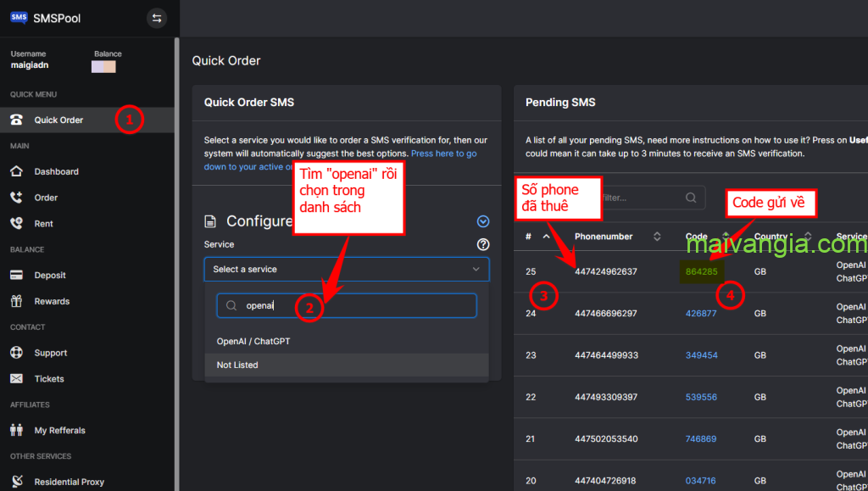
Task: Select the Not Listed option
Action: 237,365
